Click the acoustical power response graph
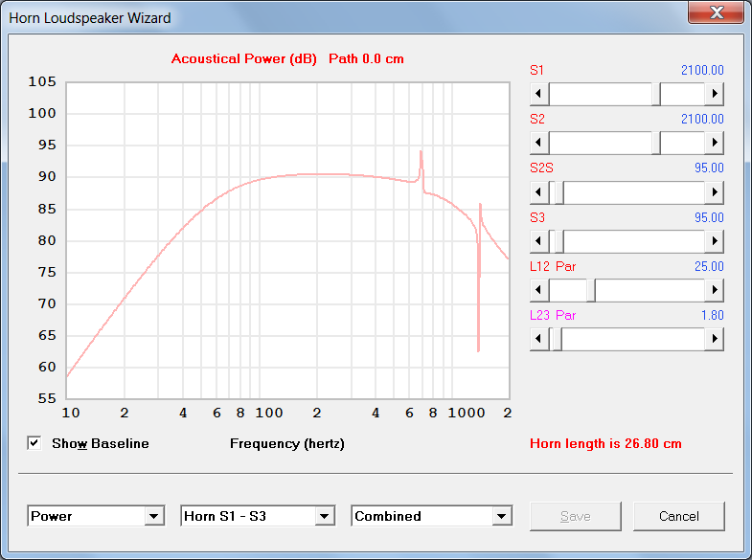The width and height of the screenshot is (752, 560). [x=287, y=240]
